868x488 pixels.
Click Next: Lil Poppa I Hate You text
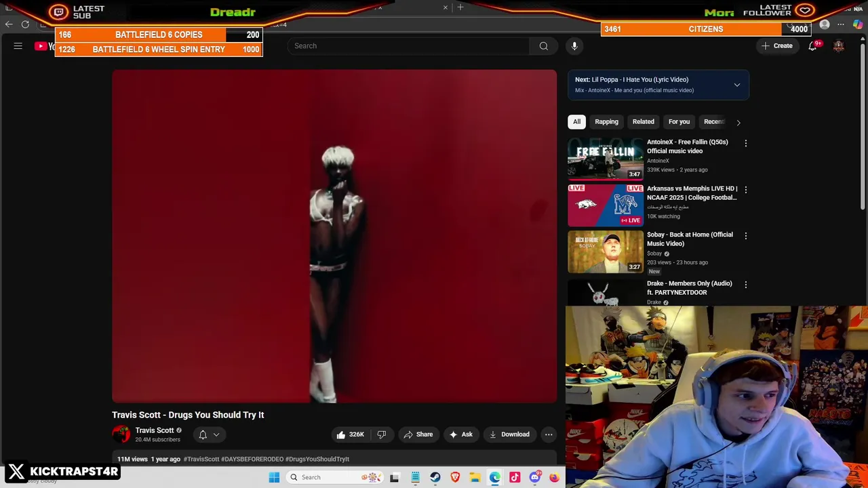pos(631,80)
